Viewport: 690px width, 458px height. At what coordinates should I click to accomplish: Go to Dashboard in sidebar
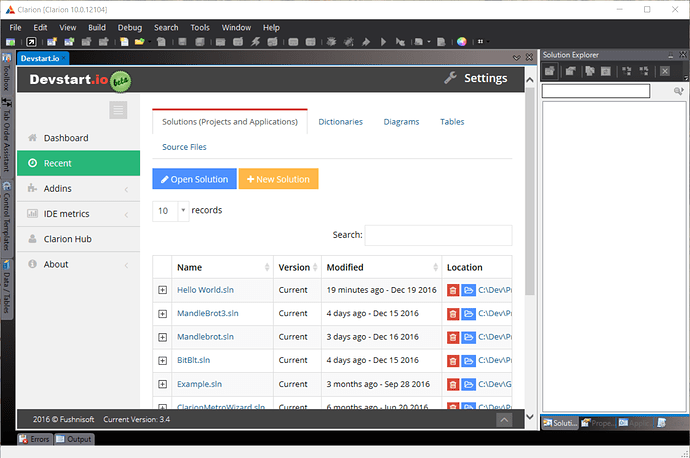pos(78,138)
